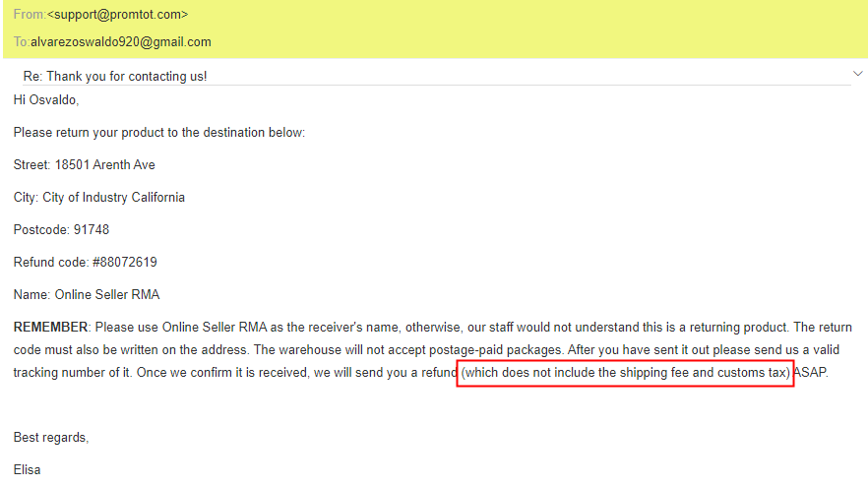868x486 pixels.
Task: Click the To: label in header
Action: coord(21,42)
